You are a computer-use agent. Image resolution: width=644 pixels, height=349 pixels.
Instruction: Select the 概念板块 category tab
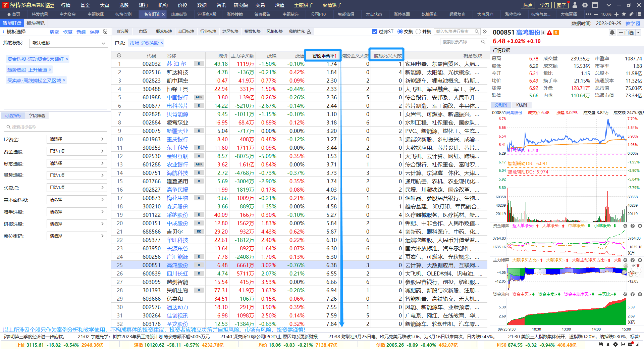coord(164,32)
